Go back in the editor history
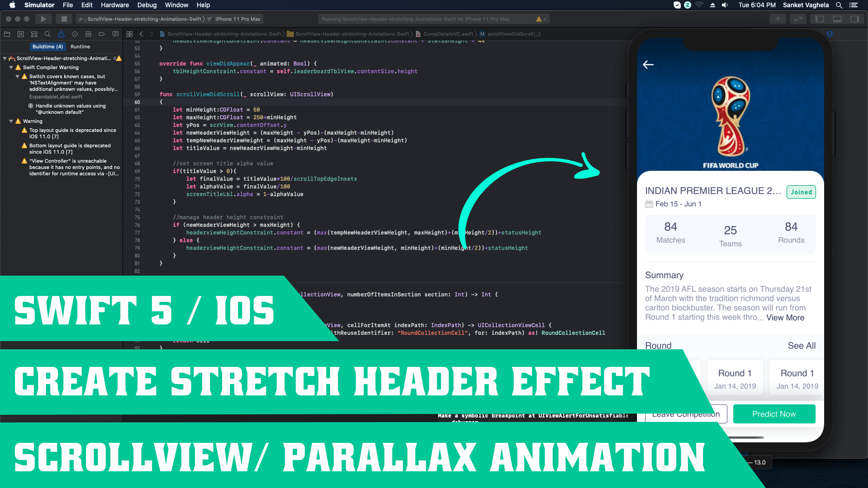The image size is (868, 488). coord(142,34)
